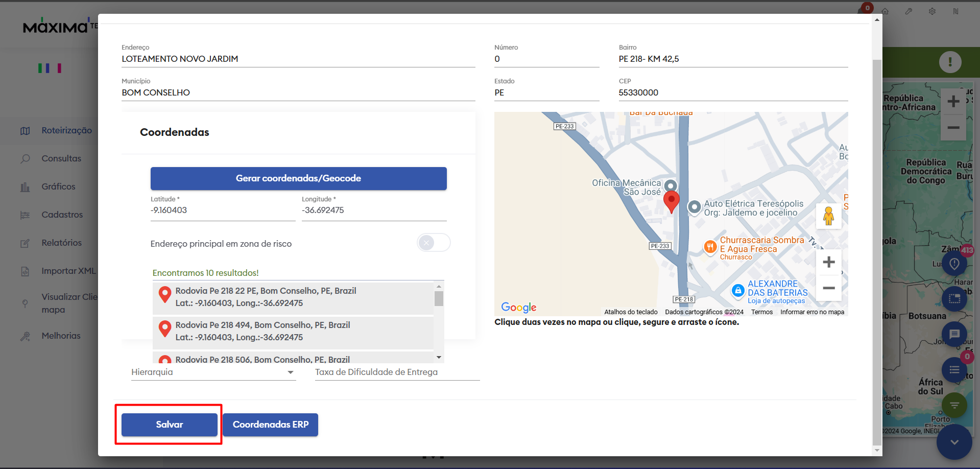Open Informar erro no mapa link
Screen dimensions: 980x469
pos(812,312)
